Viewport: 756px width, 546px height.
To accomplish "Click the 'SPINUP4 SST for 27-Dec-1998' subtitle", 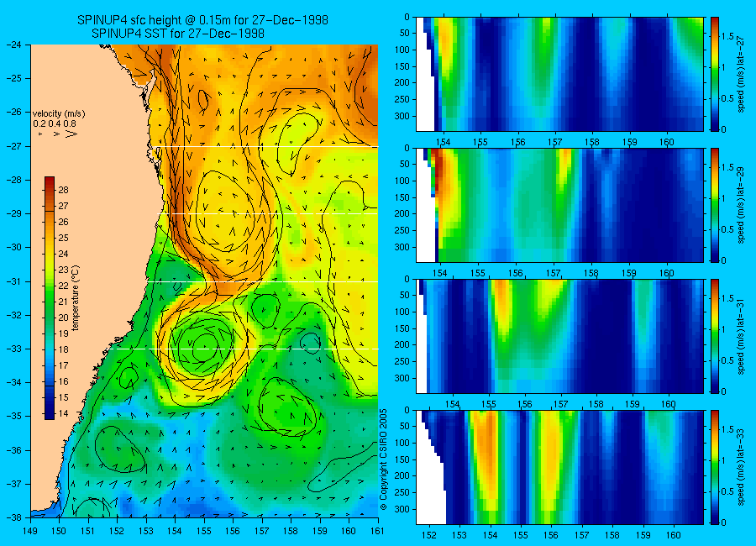I will (178, 34).
